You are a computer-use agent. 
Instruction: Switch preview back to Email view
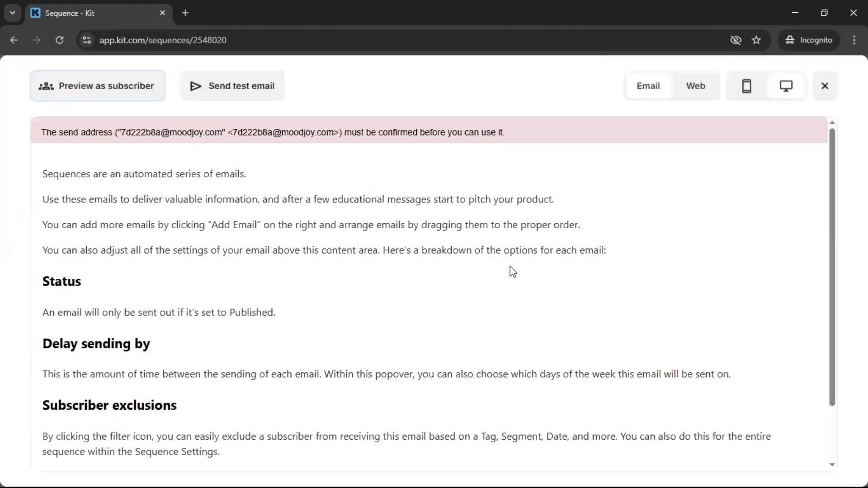click(x=648, y=86)
